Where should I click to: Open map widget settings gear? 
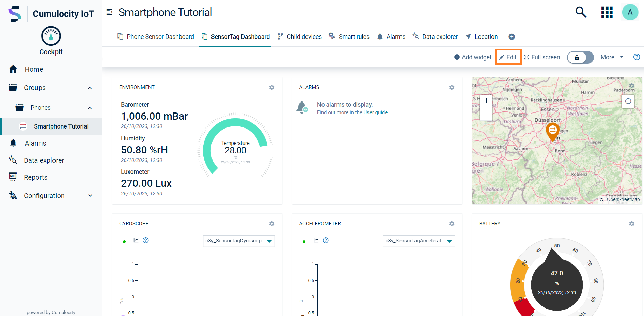pyautogui.click(x=632, y=86)
